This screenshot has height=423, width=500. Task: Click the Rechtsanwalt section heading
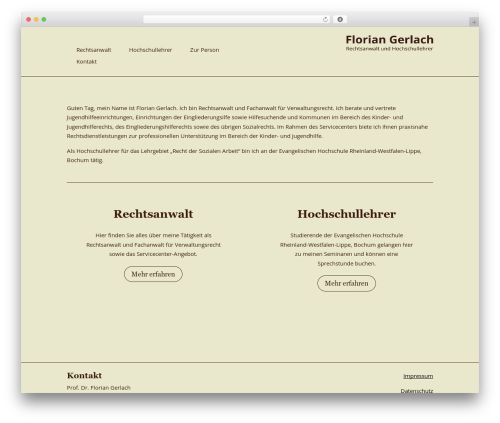point(153,214)
